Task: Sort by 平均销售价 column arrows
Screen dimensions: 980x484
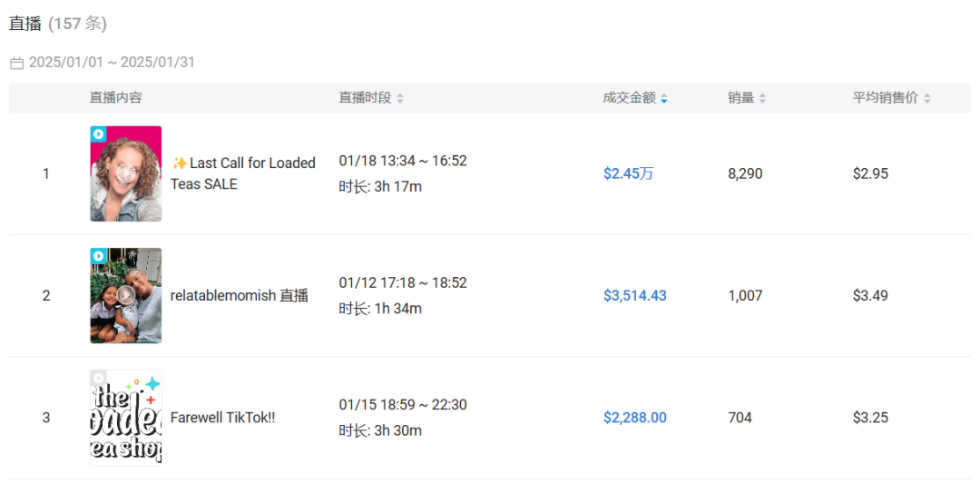Action: 926,98
